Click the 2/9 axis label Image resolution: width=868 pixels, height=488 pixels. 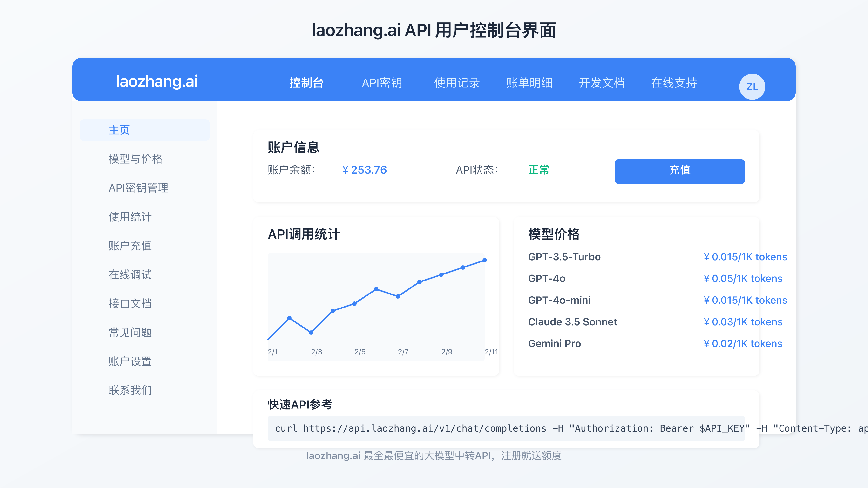447,352
